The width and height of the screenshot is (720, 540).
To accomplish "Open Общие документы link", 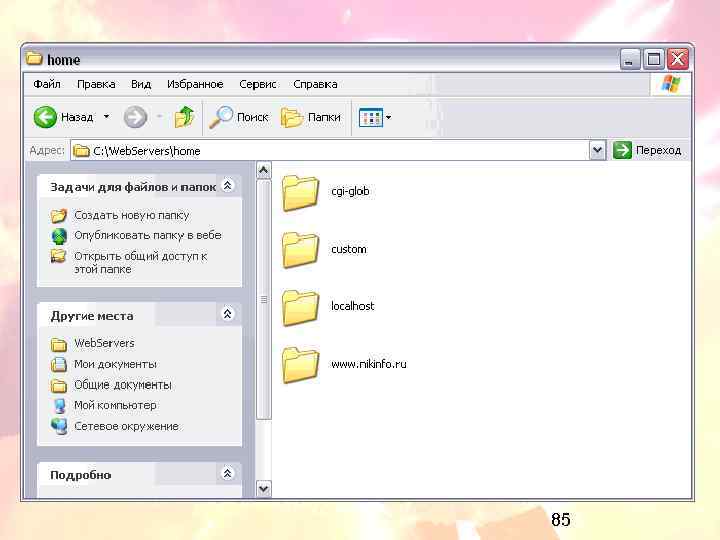I will pos(123,385).
